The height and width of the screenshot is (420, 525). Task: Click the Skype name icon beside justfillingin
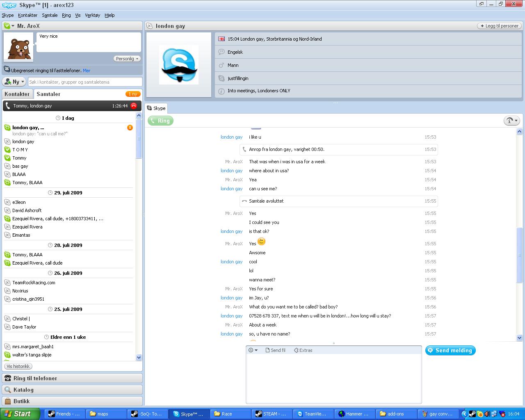coord(221,78)
